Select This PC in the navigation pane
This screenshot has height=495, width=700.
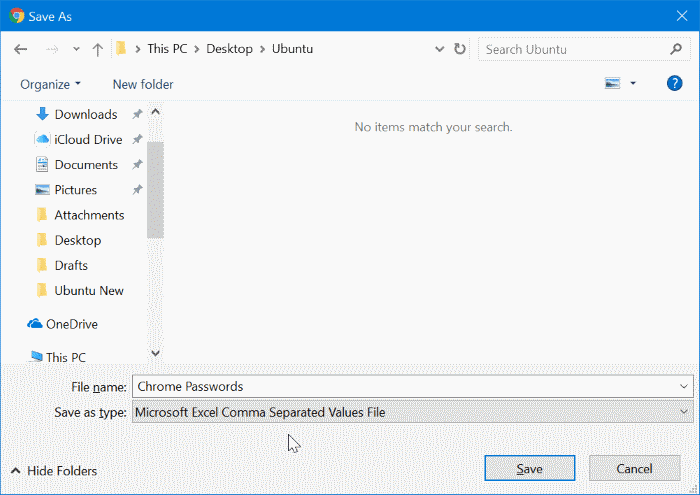pyautogui.click(x=66, y=358)
